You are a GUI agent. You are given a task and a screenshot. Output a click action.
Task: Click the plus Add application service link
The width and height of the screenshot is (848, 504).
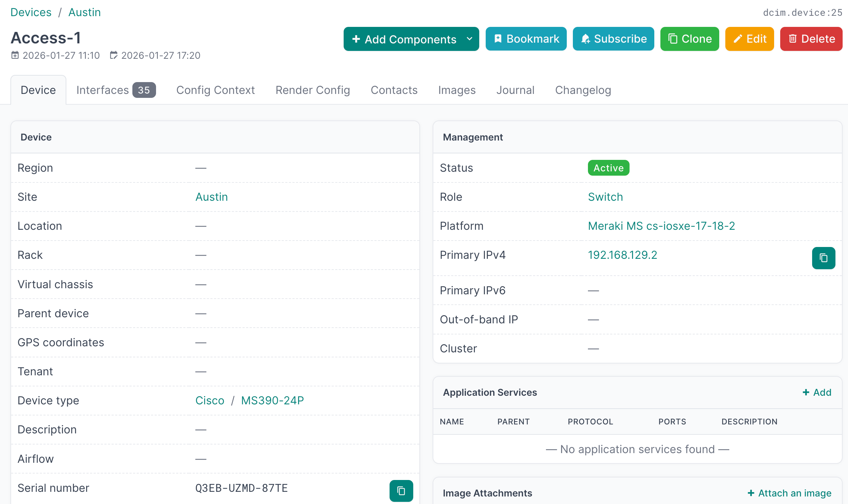tap(817, 392)
